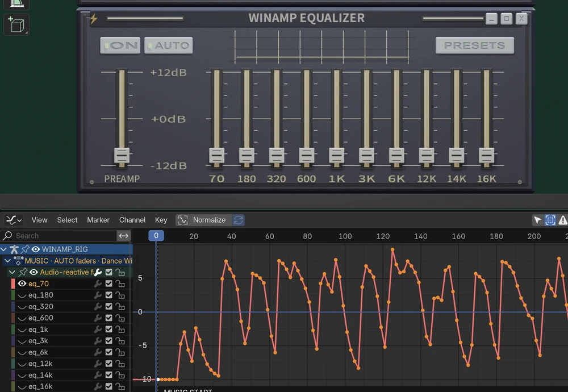Toggle the equalizer AUTO button

point(169,45)
